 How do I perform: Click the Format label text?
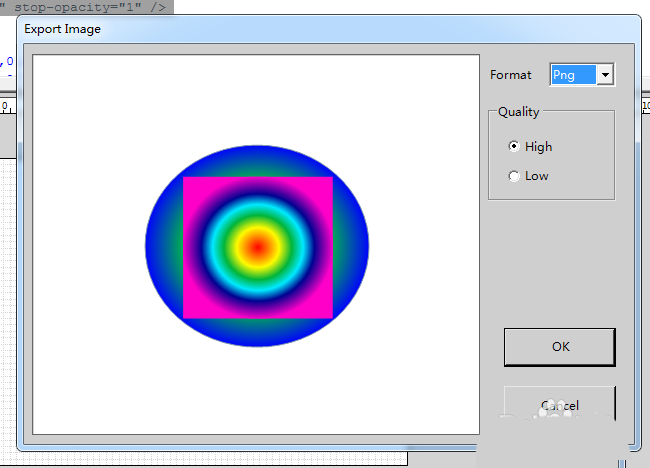coord(510,75)
